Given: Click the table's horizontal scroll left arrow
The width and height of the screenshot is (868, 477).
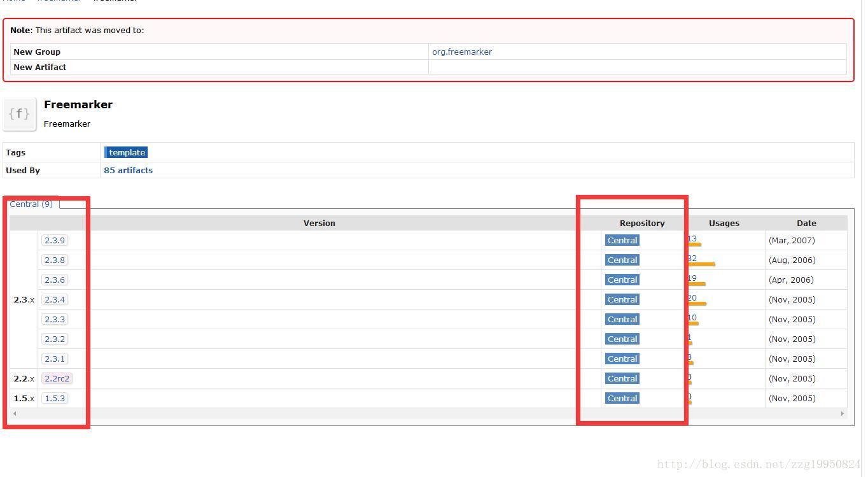Looking at the screenshot, I should coord(15,413).
